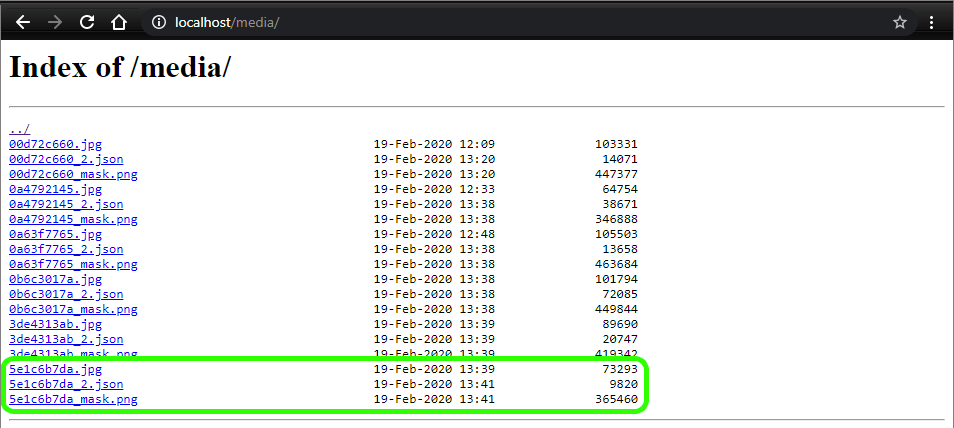Click date '19-Feb-2020 12:48' entry
Screen dimensions: 954x428
coord(434,234)
